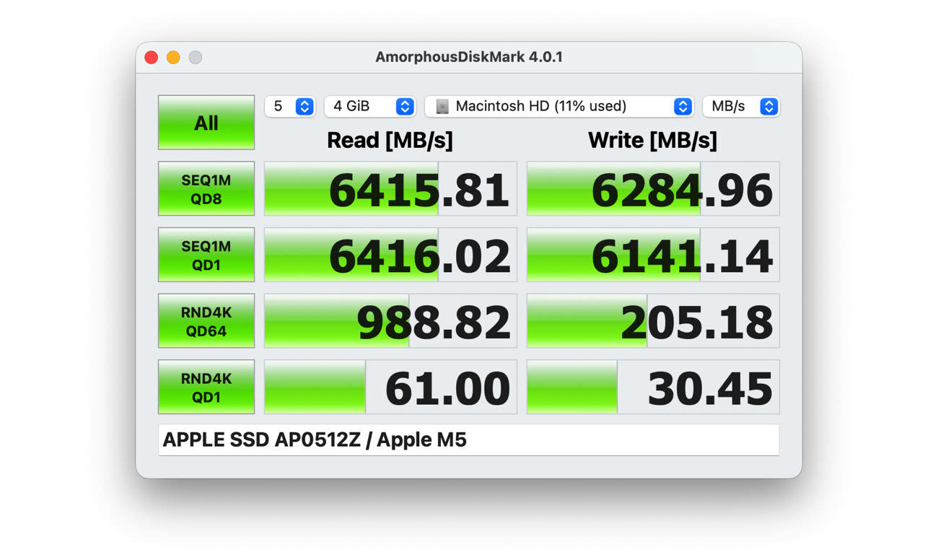Screen dimensions: 938x560
Task: Start the SEQ1M QD8 test
Action: (x=206, y=189)
